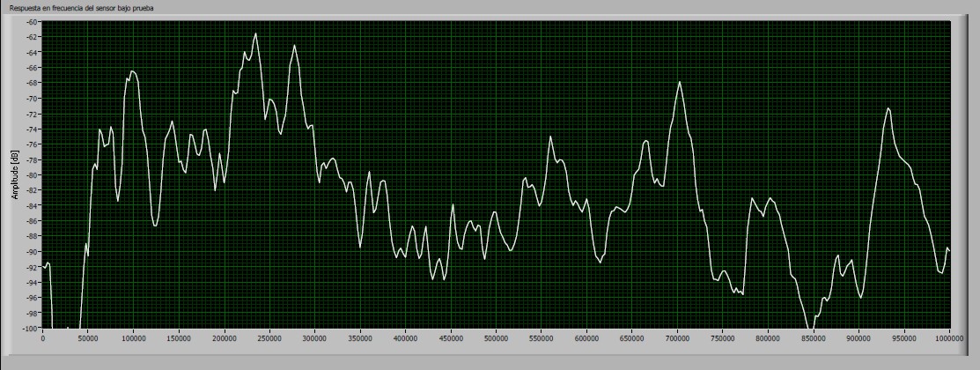Viewport: 980px width, 370px height.
Task: Select the 500000 frequency scale value
Action: coord(497,338)
